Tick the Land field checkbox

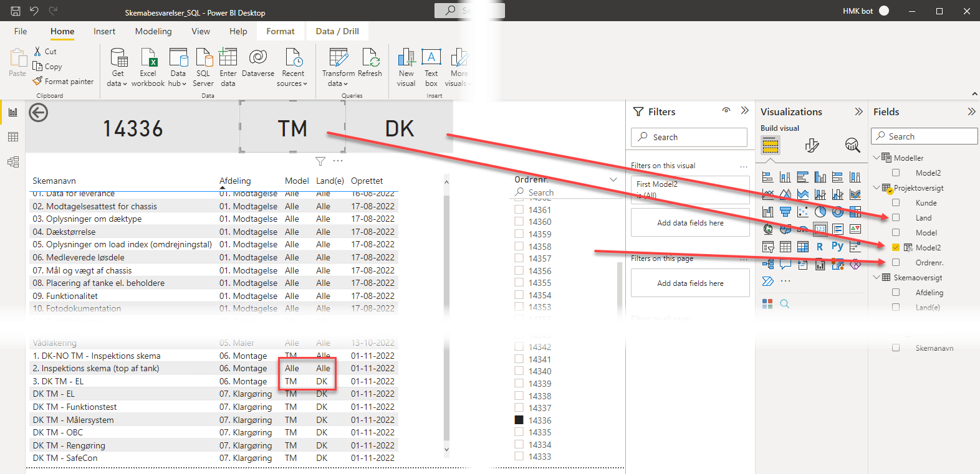[896, 218]
